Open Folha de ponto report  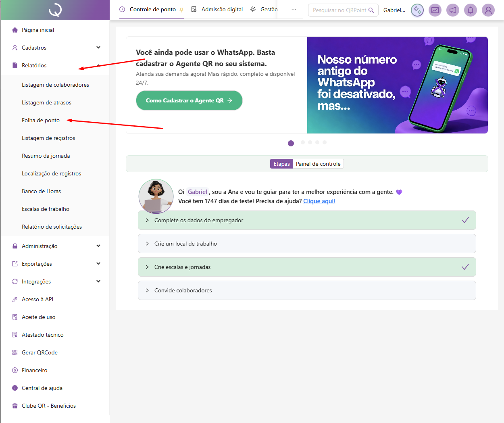click(41, 120)
